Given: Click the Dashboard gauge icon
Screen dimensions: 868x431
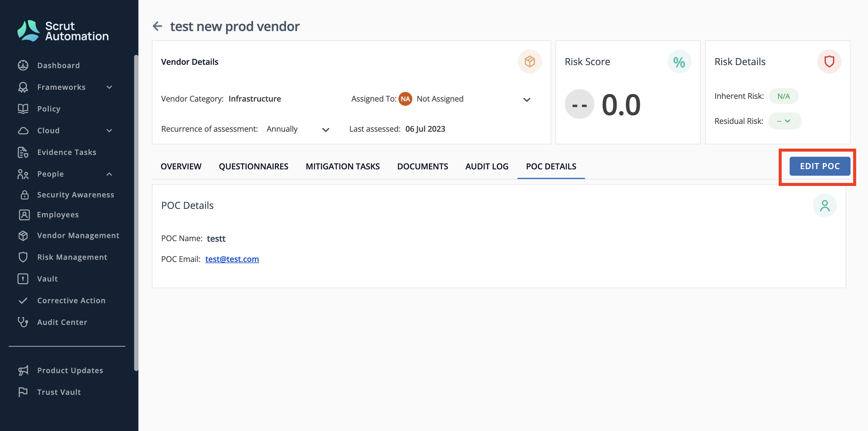Looking at the screenshot, I should [23, 65].
